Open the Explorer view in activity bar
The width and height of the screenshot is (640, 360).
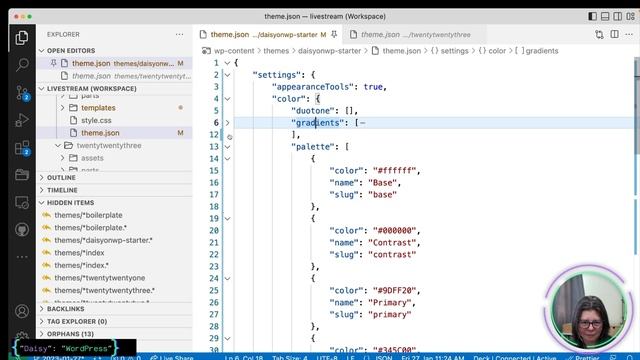coord(22,38)
